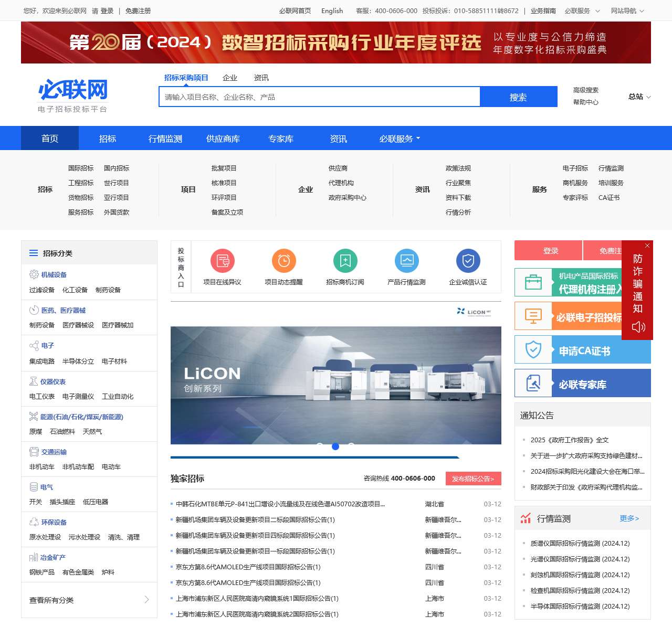Click the monitor icon beside 必联电子招投标
Image resolution: width=672 pixels, height=627 pixels.
(x=533, y=316)
